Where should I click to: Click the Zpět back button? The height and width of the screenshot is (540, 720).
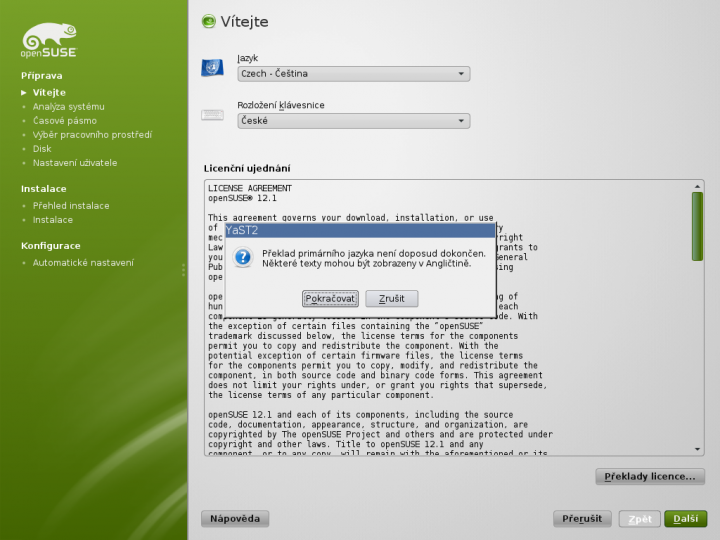640,519
